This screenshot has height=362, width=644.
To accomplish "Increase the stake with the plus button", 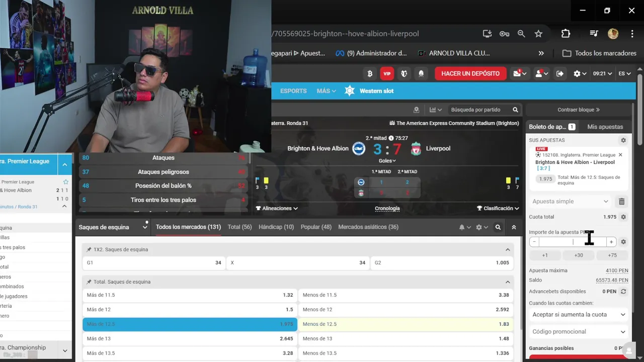I will pos(611,242).
